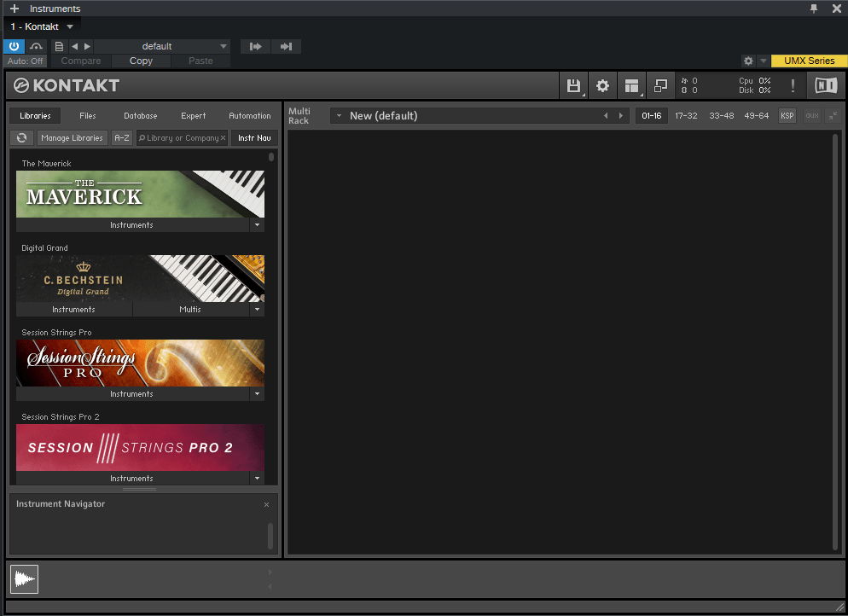Open Instruments under Session Strings Pro 2
The height and width of the screenshot is (616, 848).
pos(132,478)
